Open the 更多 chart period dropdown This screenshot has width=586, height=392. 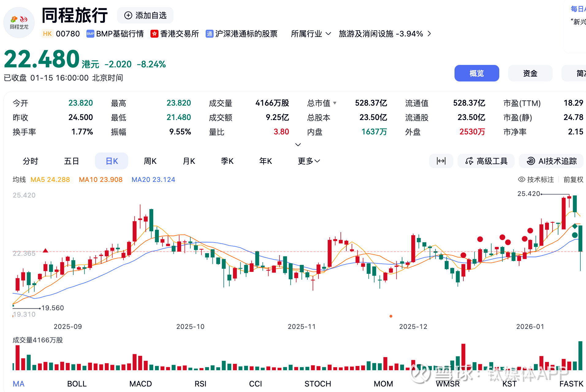[x=309, y=161]
